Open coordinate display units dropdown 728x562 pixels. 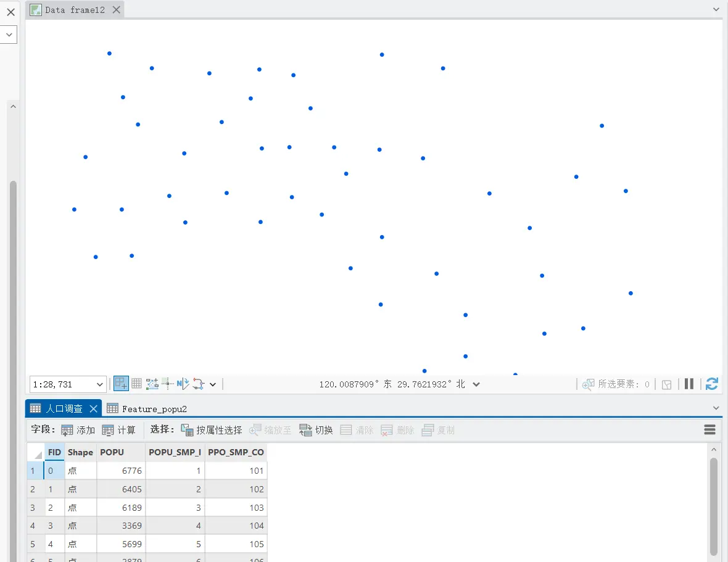point(476,384)
